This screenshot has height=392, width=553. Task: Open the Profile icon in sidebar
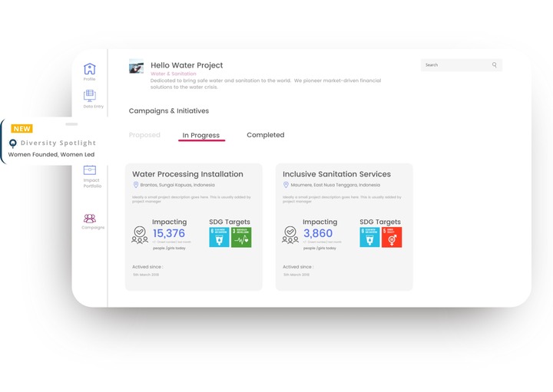point(90,70)
